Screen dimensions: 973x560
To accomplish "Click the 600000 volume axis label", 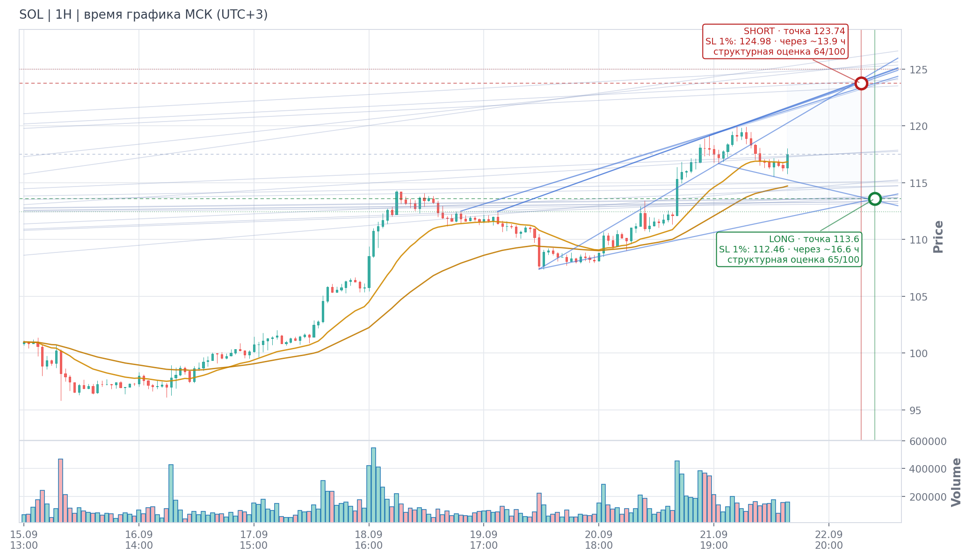I will pyautogui.click(x=928, y=441).
